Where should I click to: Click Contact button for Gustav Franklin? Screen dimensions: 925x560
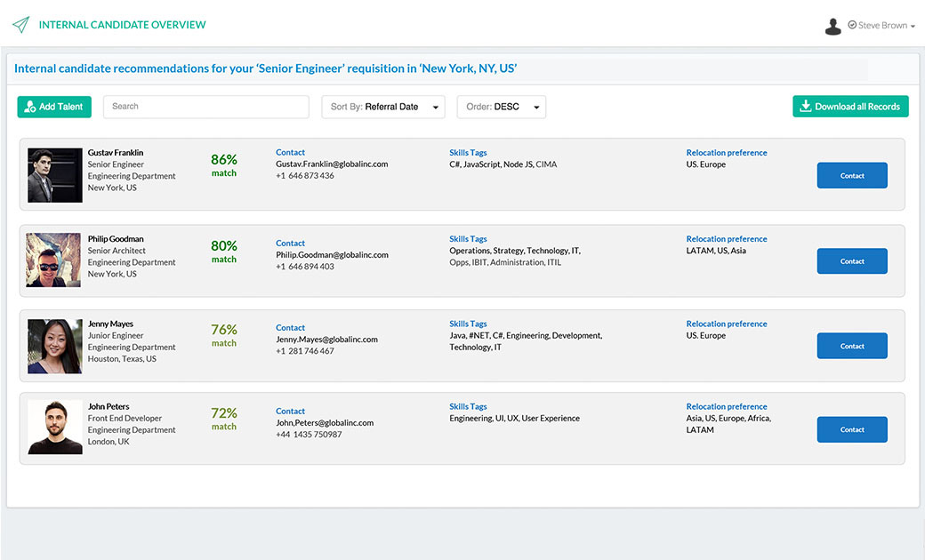(x=852, y=176)
